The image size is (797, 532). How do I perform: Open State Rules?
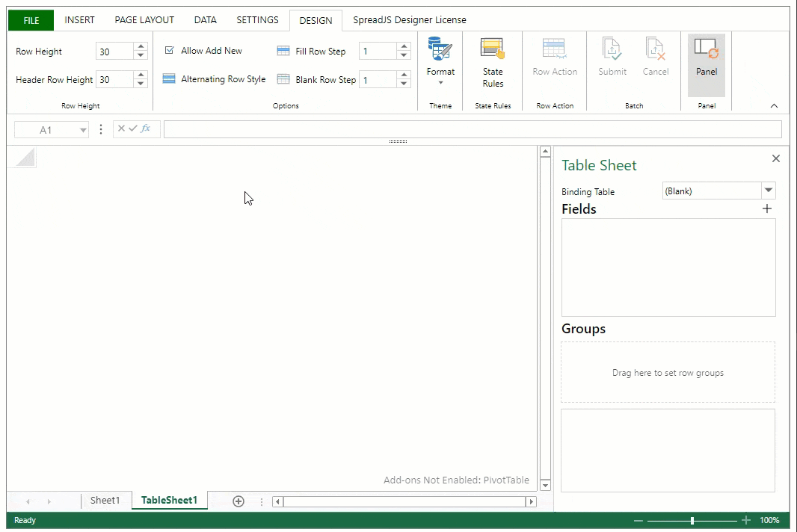coord(493,63)
